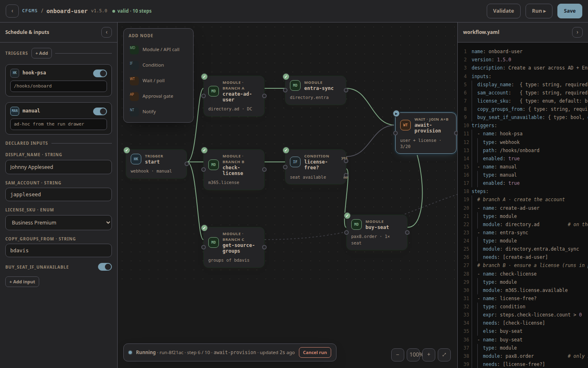
Task: Click the green check badge on get-source-groups node
Action: [205, 228]
